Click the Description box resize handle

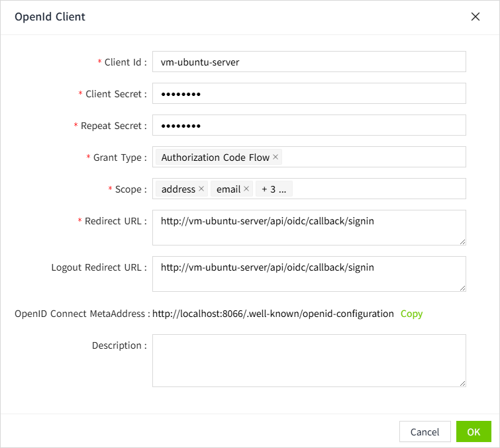pos(462,383)
